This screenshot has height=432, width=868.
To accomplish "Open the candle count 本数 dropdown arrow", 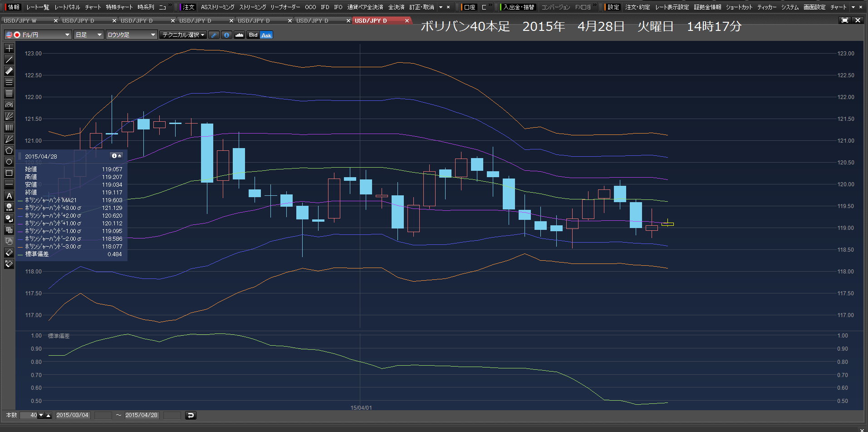I will tap(41, 415).
